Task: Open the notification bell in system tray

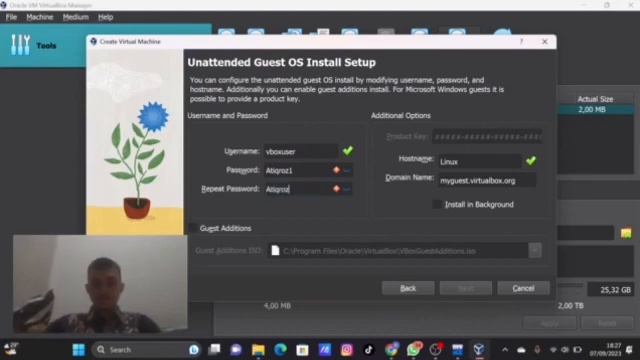Action: coord(629,350)
